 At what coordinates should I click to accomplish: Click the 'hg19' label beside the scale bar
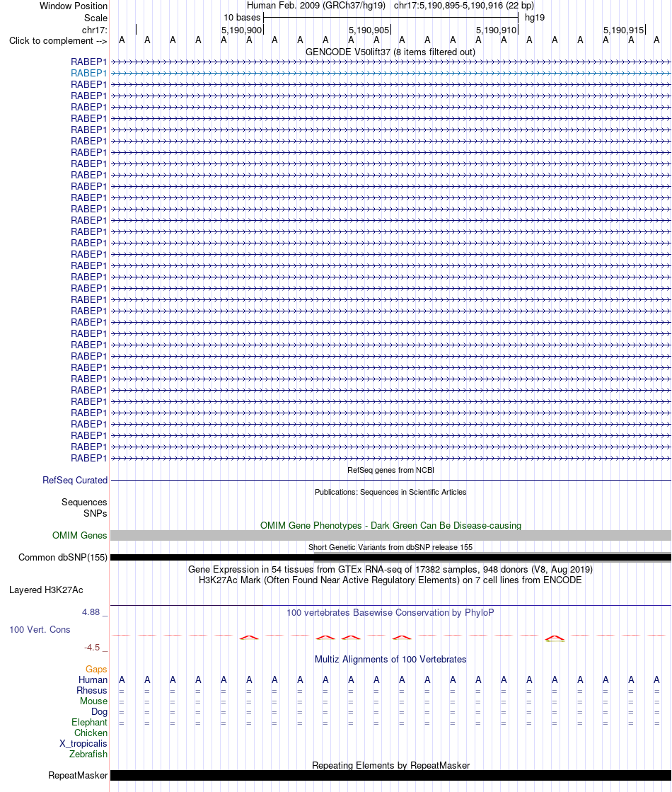click(x=535, y=18)
